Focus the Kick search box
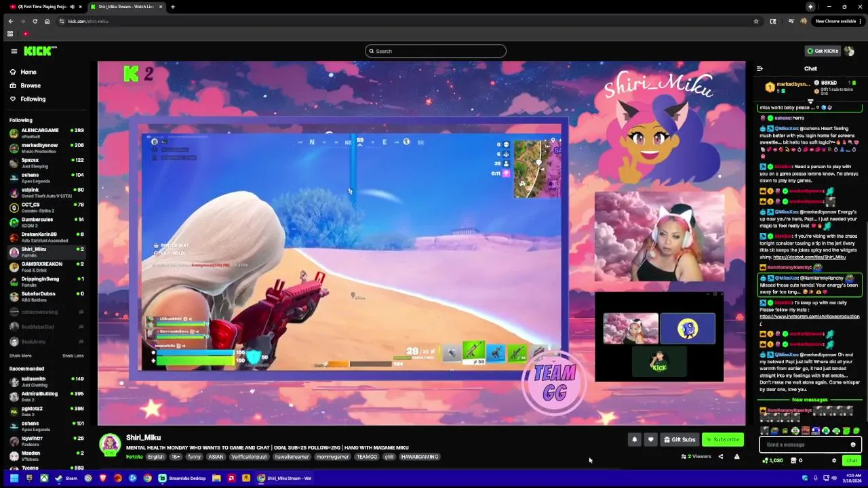Screen dimensions: 868x488 435,51
